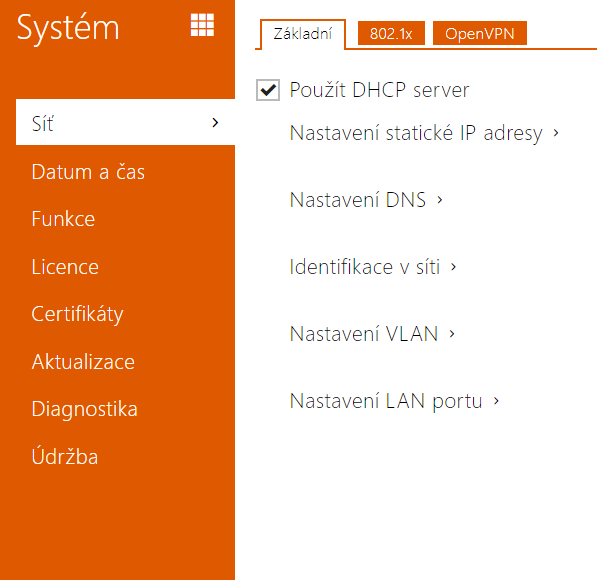This screenshot has width=597, height=580.
Task: Open the Aktualizace menu item
Action: [x=83, y=361]
